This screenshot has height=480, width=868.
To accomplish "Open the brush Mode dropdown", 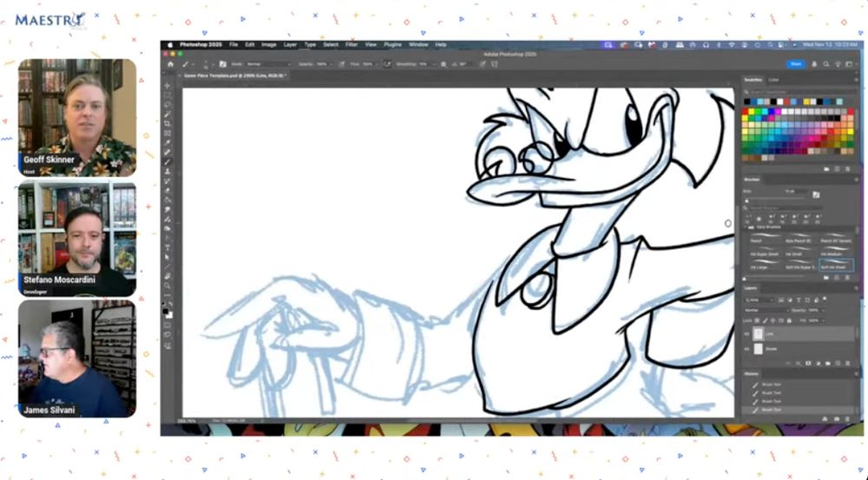I will (268, 64).
